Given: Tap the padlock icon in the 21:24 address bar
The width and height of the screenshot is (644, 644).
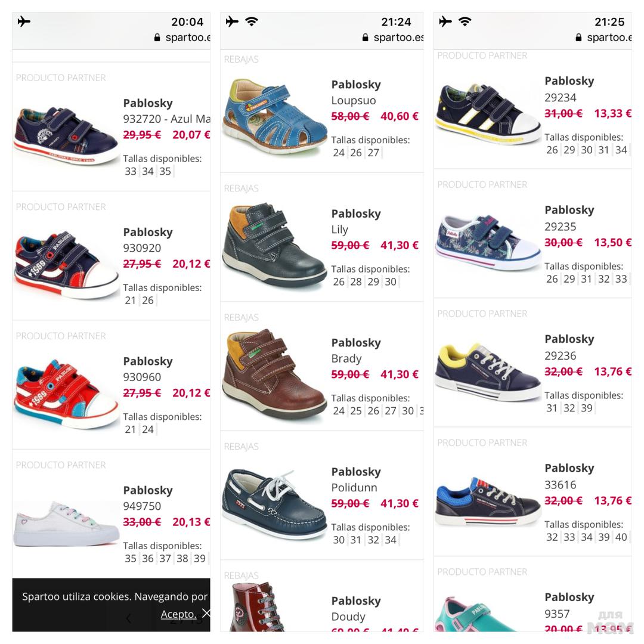Looking at the screenshot, I should point(365,38).
